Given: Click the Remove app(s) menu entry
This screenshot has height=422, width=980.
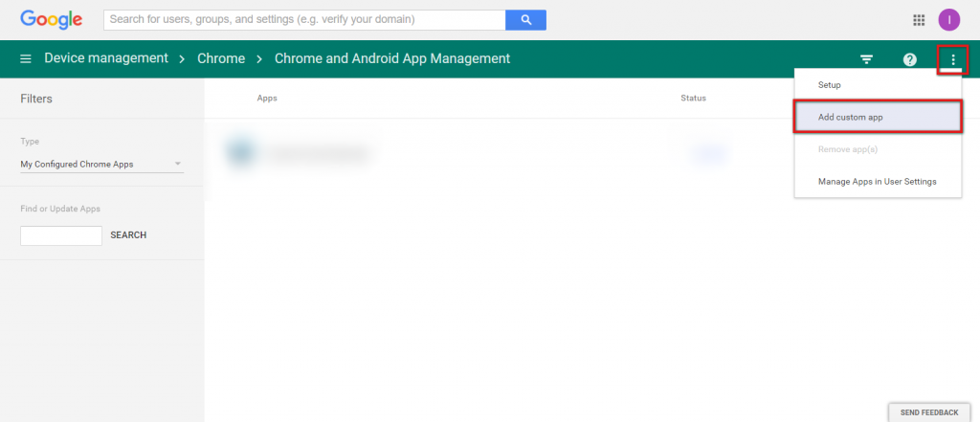Looking at the screenshot, I should [x=878, y=149].
